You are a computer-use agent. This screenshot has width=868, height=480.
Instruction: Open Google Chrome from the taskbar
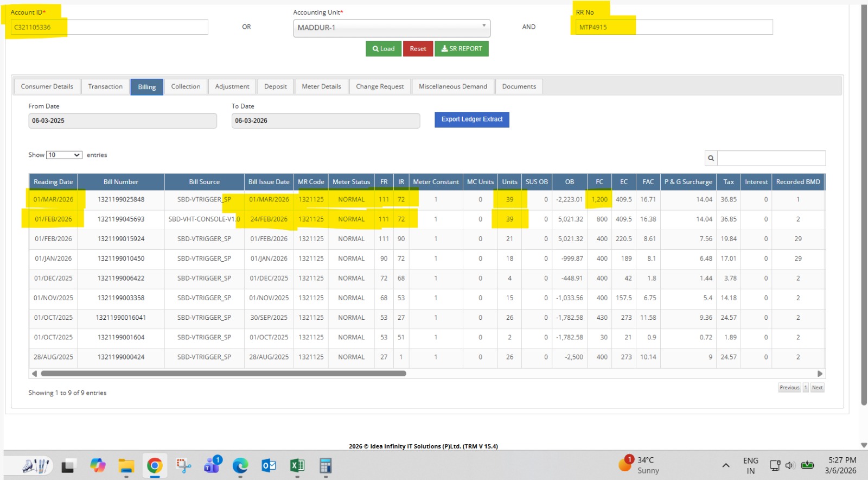click(x=155, y=466)
